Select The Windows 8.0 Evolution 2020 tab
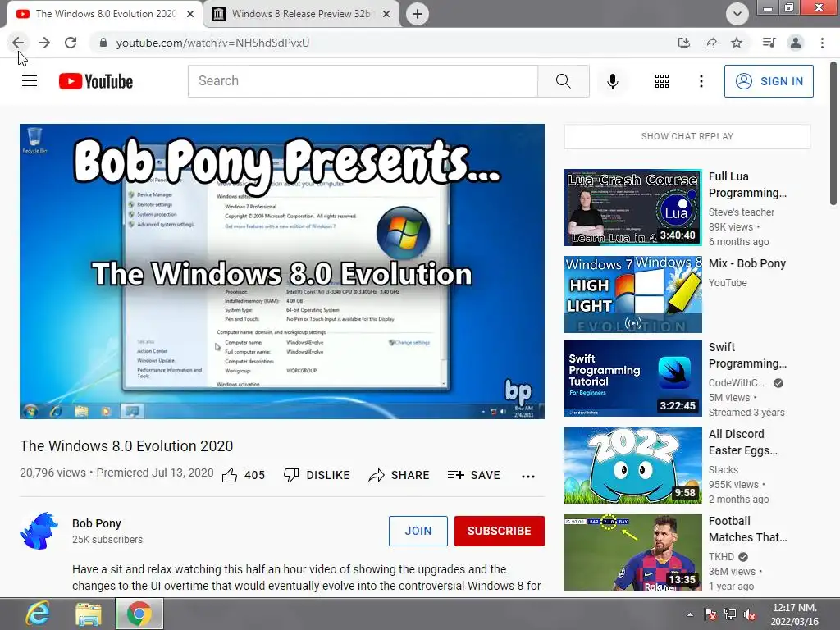 [106, 14]
